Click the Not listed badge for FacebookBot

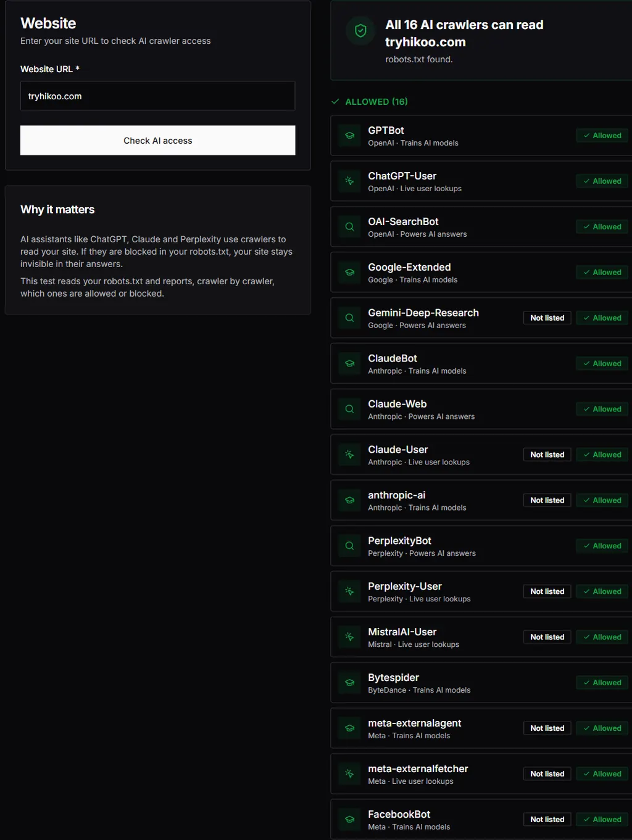point(547,820)
